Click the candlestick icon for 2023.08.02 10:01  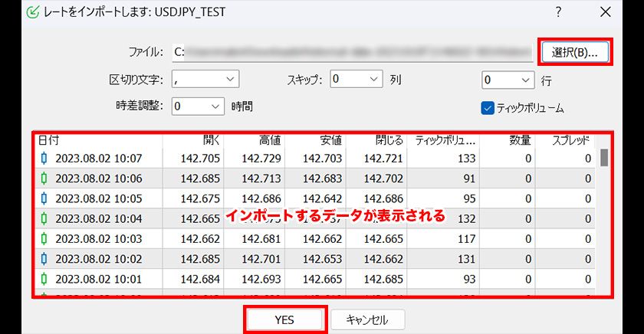44,279
